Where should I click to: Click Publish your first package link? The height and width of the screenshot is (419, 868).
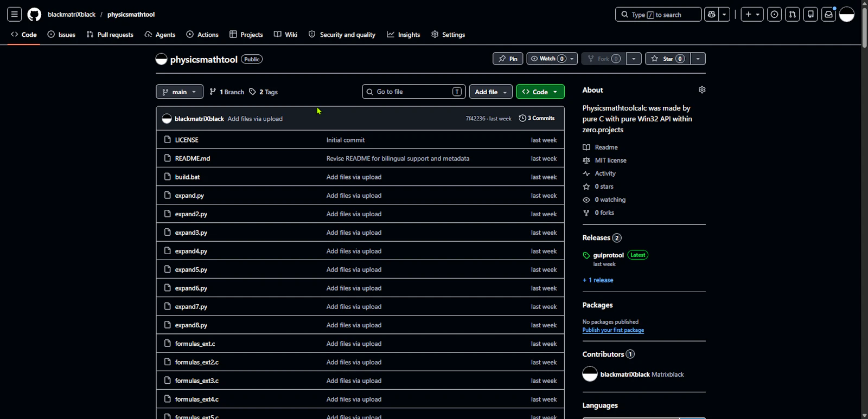[613, 330]
